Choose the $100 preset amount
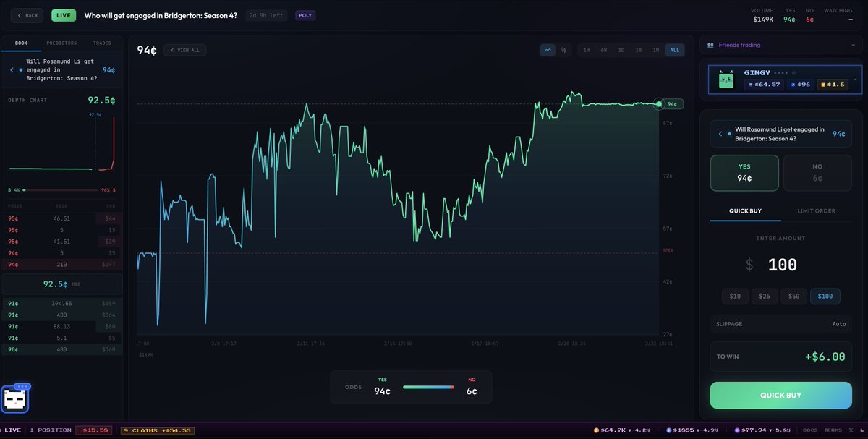The image size is (868, 439). (x=825, y=296)
